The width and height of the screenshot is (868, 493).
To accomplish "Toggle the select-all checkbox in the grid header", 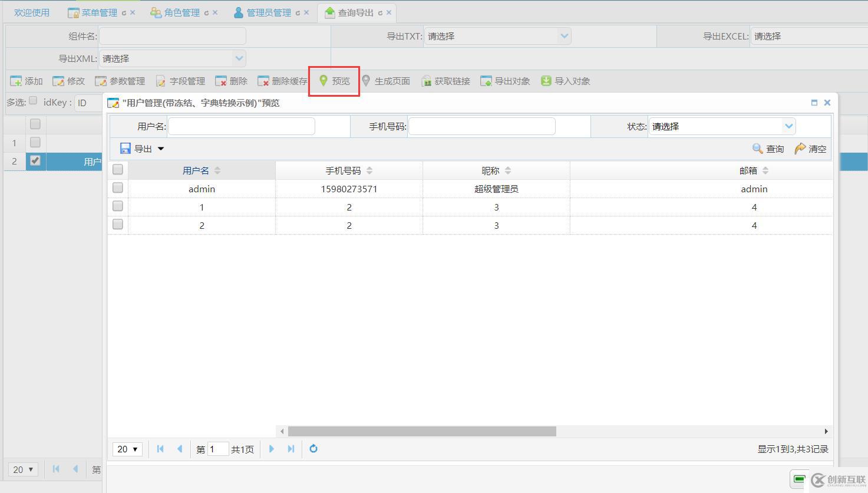I will [x=117, y=169].
